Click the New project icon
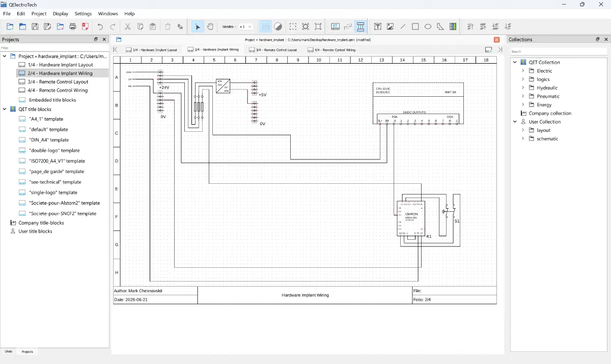 [10, 26]
